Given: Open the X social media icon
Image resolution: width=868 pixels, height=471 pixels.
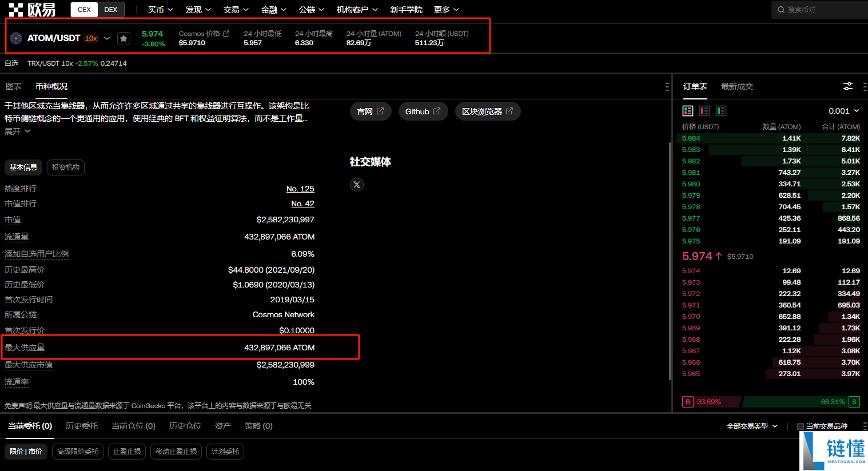Looking at the screenshot, I should [x=357, y=185].
